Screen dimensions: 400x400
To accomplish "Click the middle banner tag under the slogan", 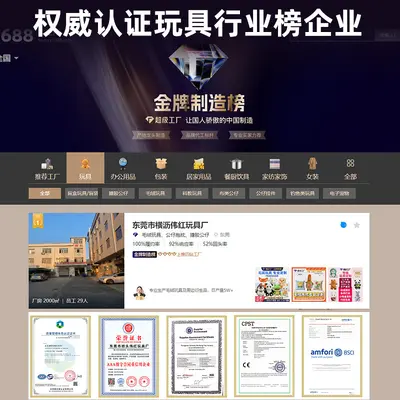I will tap(199, 135).
